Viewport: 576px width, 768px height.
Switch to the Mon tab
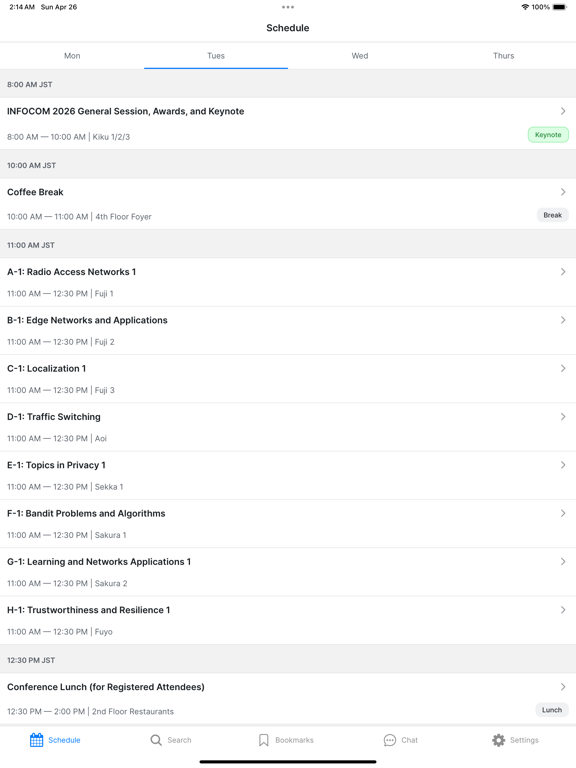(72, 56)
